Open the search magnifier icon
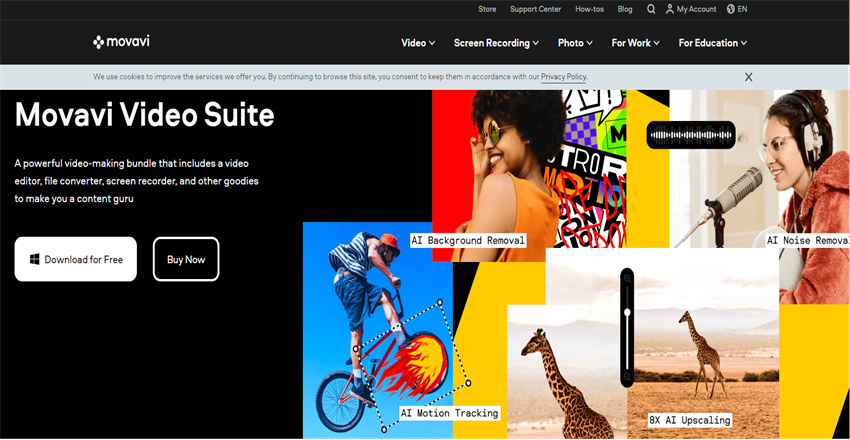 [651, 9]
